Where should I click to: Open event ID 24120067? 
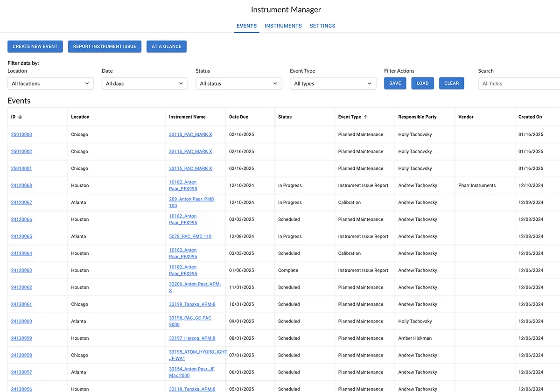pyautogui.click(x=21, y=203)
